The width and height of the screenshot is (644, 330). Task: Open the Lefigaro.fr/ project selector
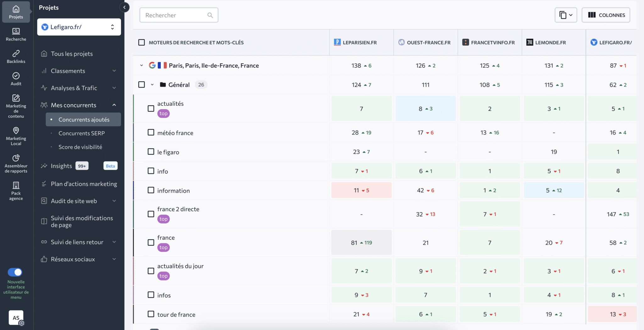click(x=79, y=27)
